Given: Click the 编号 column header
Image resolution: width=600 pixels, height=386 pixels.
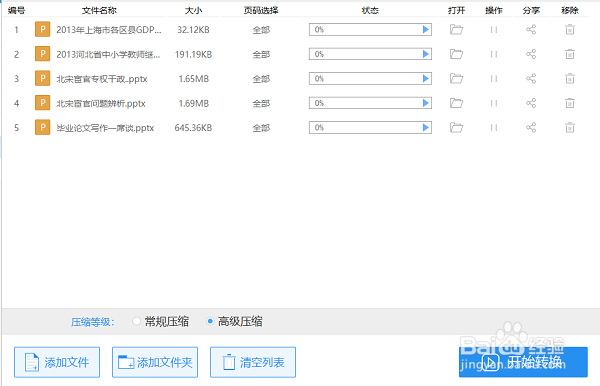Looking at the screenshot, I should [x=16, y=10].
